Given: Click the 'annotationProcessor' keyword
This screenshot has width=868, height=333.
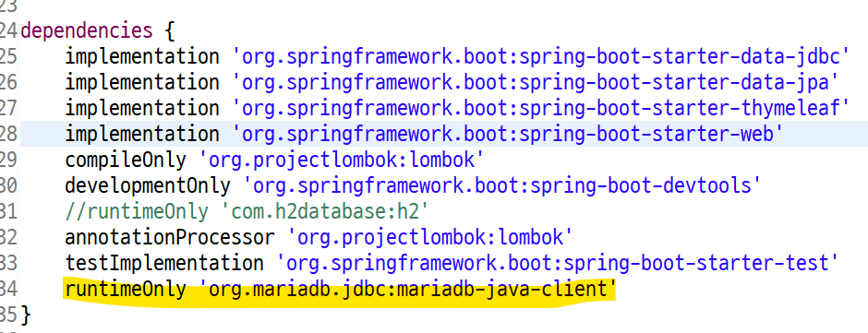Looking at the screenshot, I should pos(169,237).
